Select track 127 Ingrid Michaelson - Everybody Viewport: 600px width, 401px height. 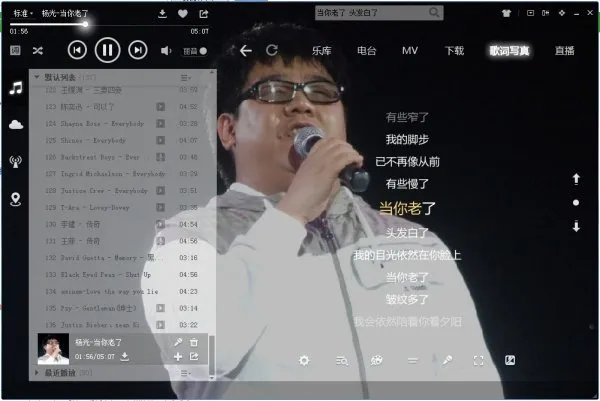point(121,174)
